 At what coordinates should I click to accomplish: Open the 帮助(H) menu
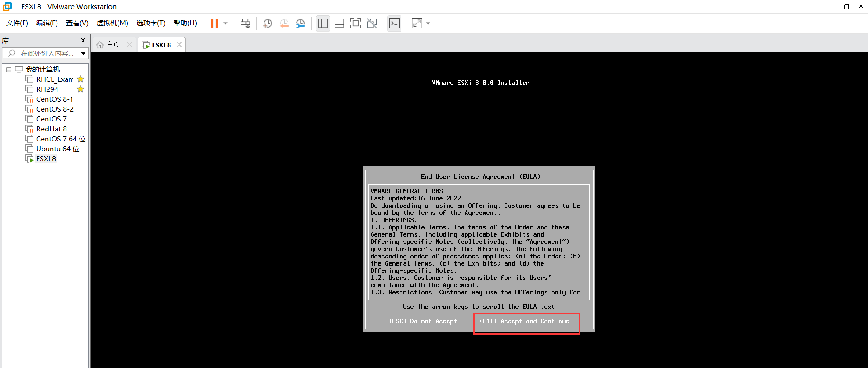(x=185, y=23)
